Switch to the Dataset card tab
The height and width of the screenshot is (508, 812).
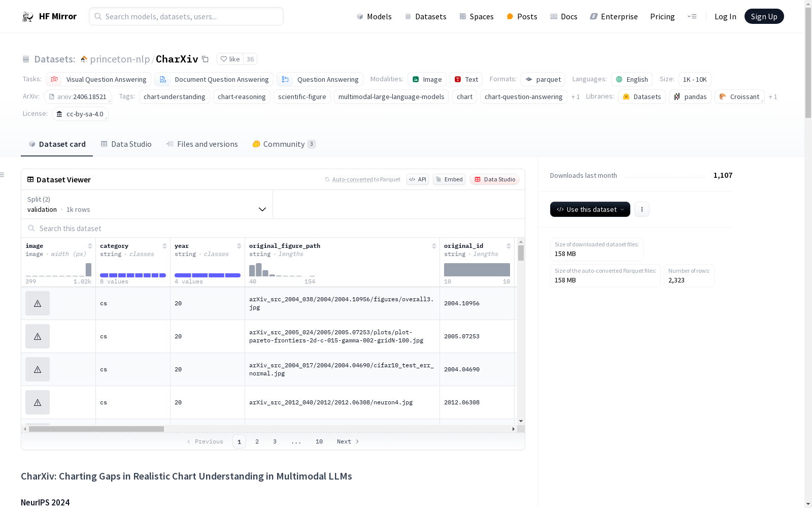coord(57,144)
